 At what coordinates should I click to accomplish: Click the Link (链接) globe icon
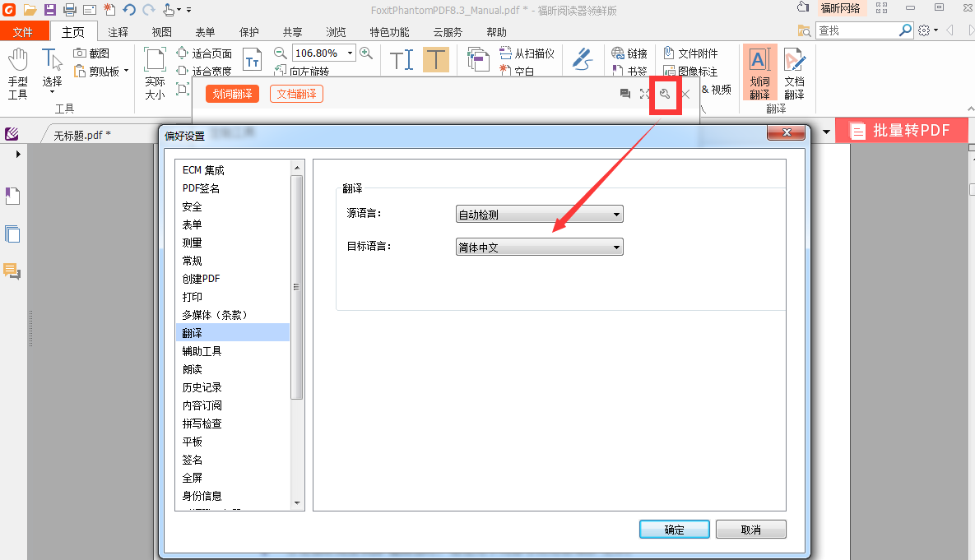pos(617,53)
